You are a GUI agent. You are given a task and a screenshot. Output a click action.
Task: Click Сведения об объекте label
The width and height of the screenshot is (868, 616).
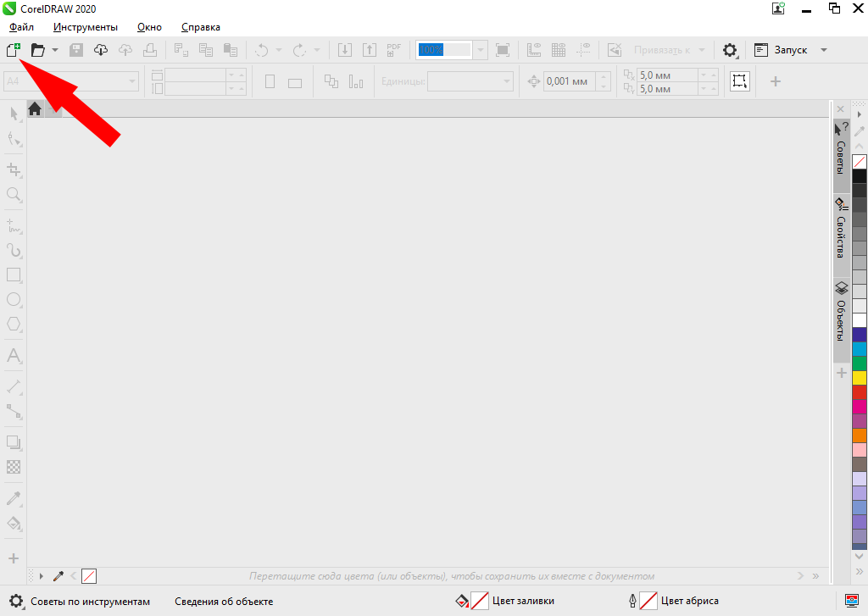coord(224,602)
